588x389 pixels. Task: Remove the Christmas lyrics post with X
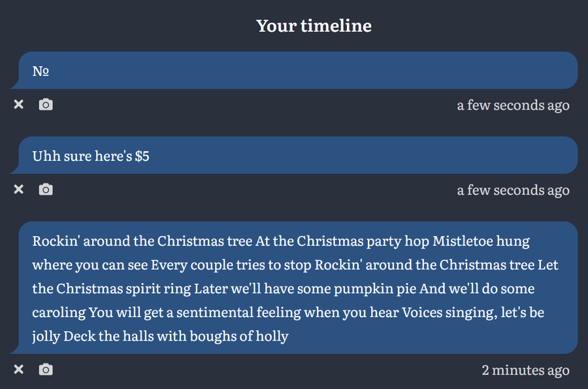(19, 370)
